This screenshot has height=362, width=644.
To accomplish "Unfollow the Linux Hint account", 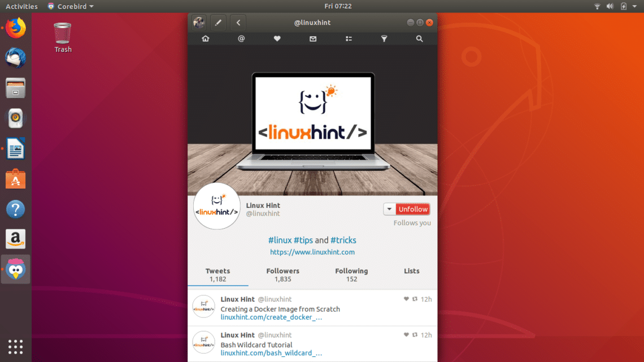I will pyautogui.click(x=413, y=208).
